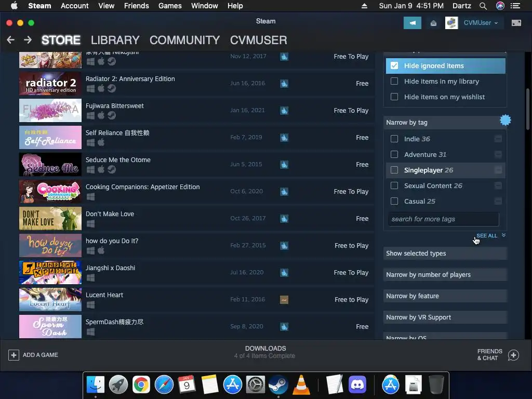Exclude the Casual tag minus button
This screenshot has width=532, height=399.
pos(498,201)
